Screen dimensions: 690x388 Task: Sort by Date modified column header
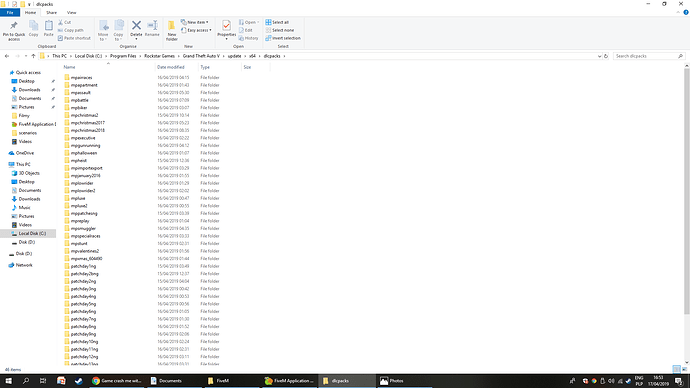171,67
